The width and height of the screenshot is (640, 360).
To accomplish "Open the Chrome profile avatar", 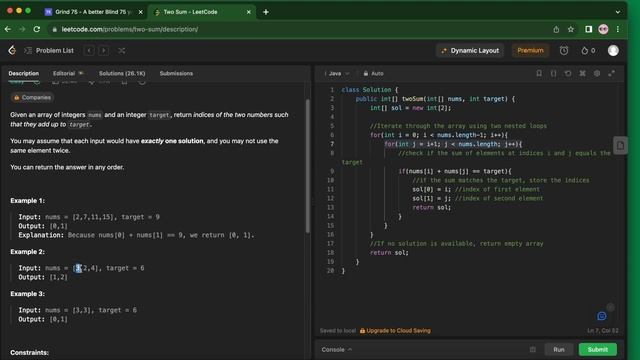I will 603,29.
